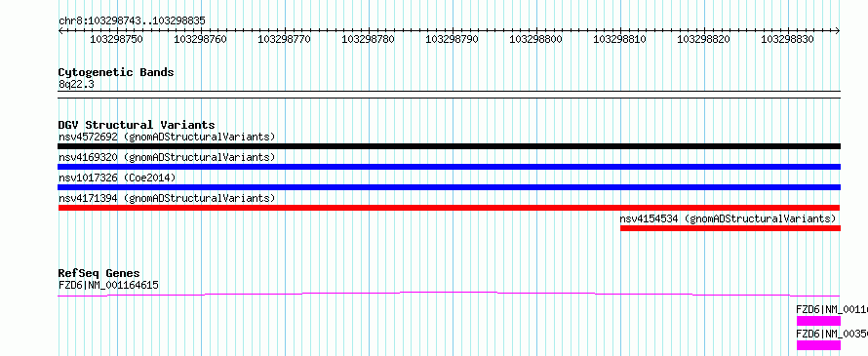Select the blue nsv4169320 variant bar
Image resolution: width=868 pixels, height=356 pixels.
449,167
